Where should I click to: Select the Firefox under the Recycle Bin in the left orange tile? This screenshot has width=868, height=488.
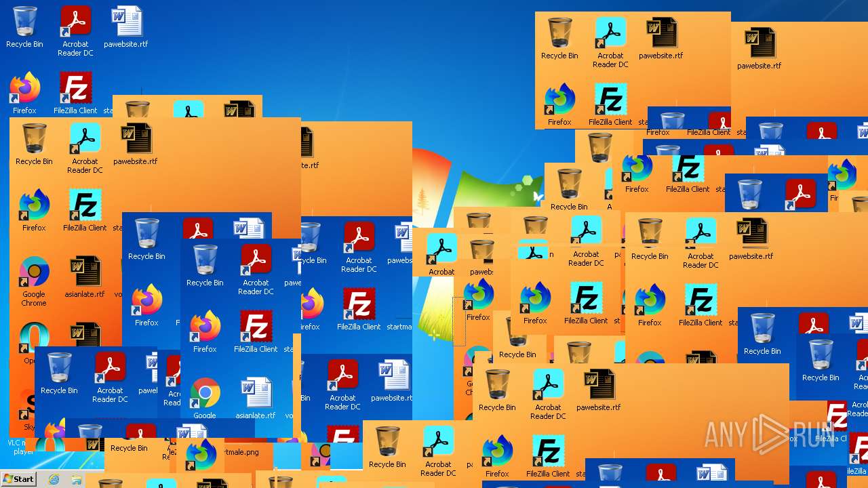pyautogui.click(x=34, y=211)
